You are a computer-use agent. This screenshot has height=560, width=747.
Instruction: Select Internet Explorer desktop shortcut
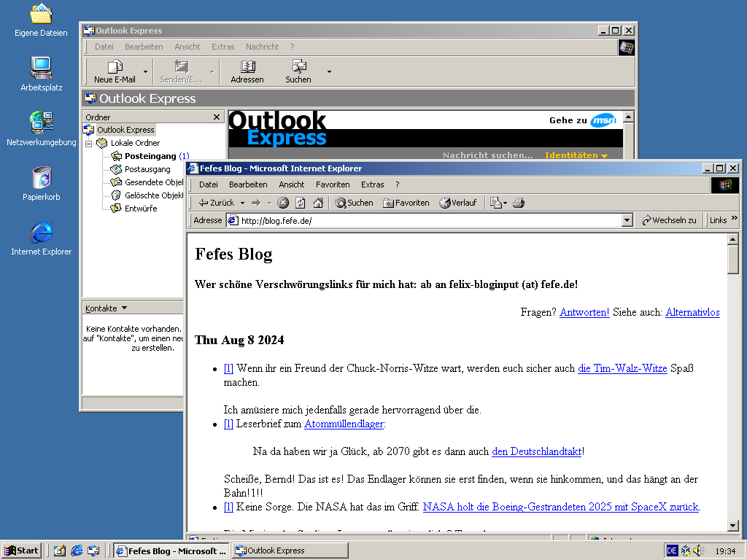42,238
